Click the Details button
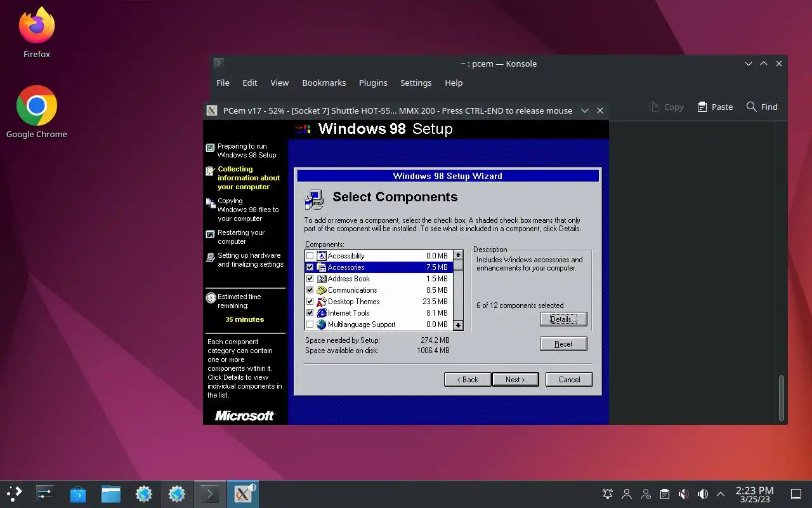The image size is (812, 508). 563,319
